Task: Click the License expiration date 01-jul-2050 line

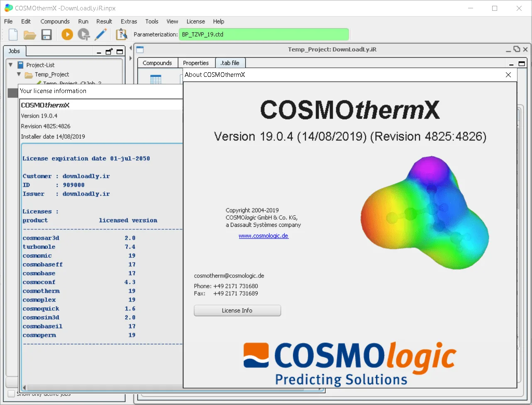Action: pyautogui.click(x=86, y=158)
